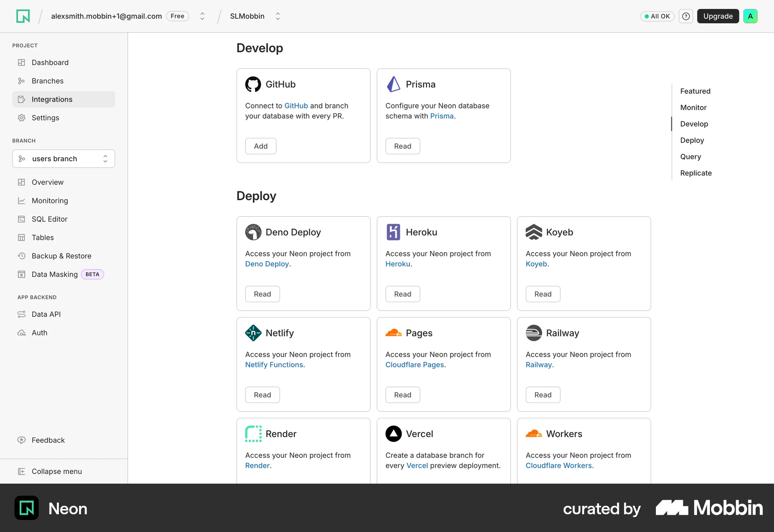Open the Cloudflare Workers link

pyautogui.click(x=558, y=465)
